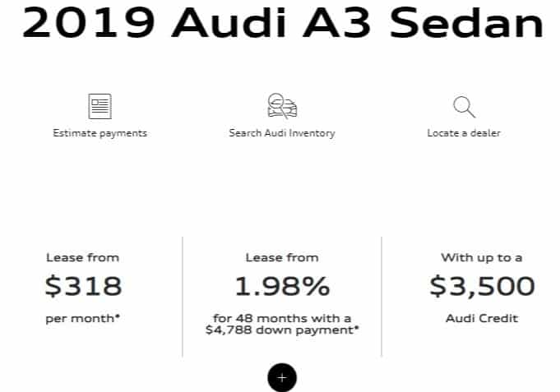Click the divider line left of 1.98%

182,296
